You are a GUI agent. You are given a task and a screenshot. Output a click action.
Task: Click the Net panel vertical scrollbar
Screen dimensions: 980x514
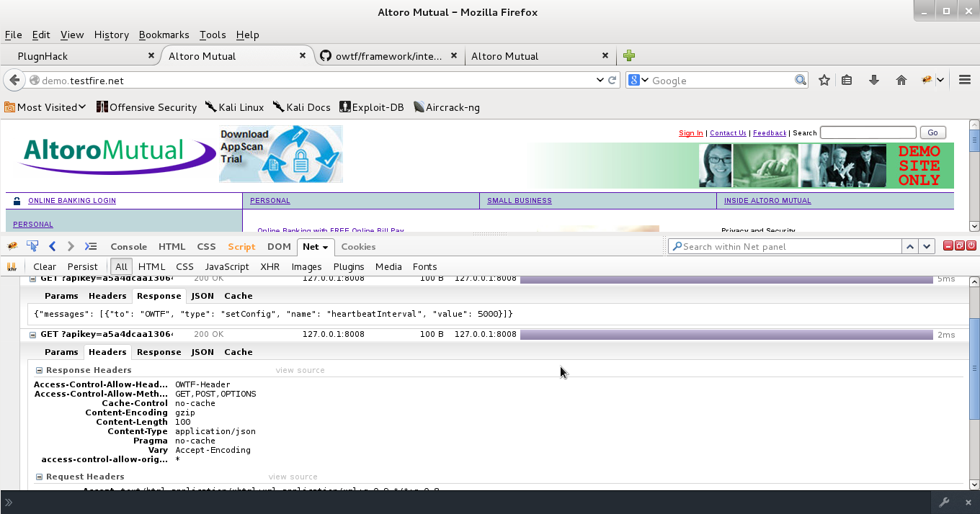(975, 369)
